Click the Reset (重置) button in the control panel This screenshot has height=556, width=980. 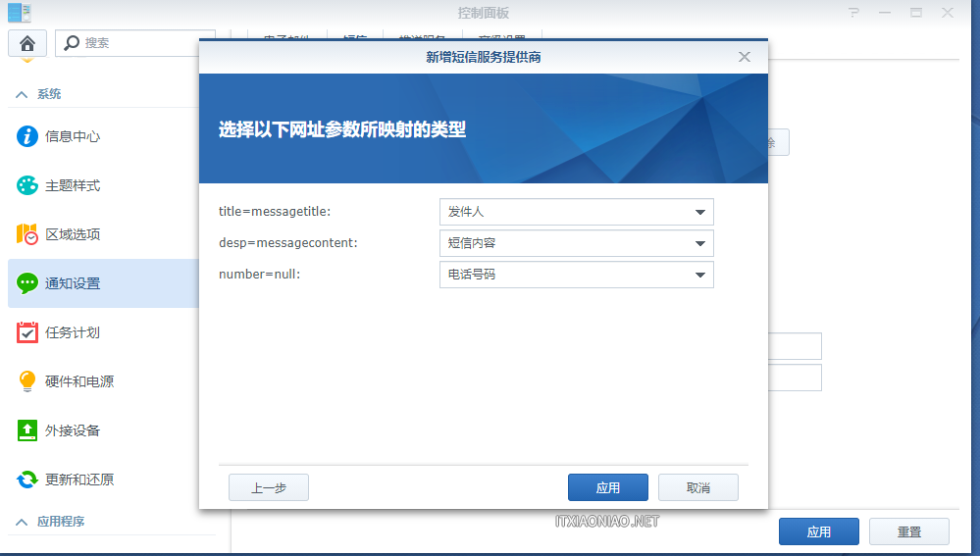[908, 531]
